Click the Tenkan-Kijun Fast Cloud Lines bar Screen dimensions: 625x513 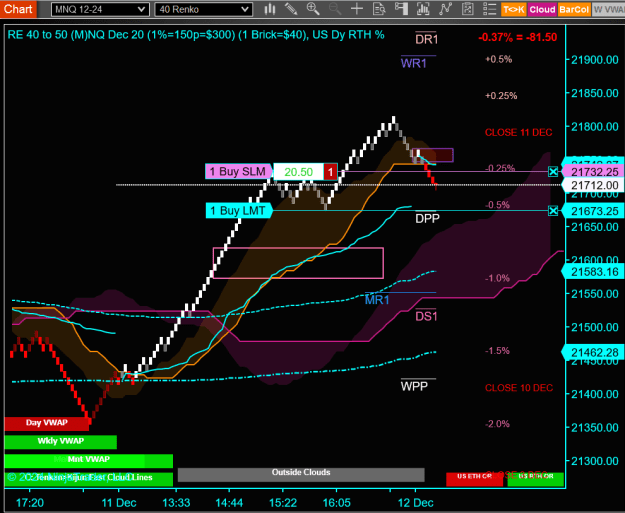point(88,479)
